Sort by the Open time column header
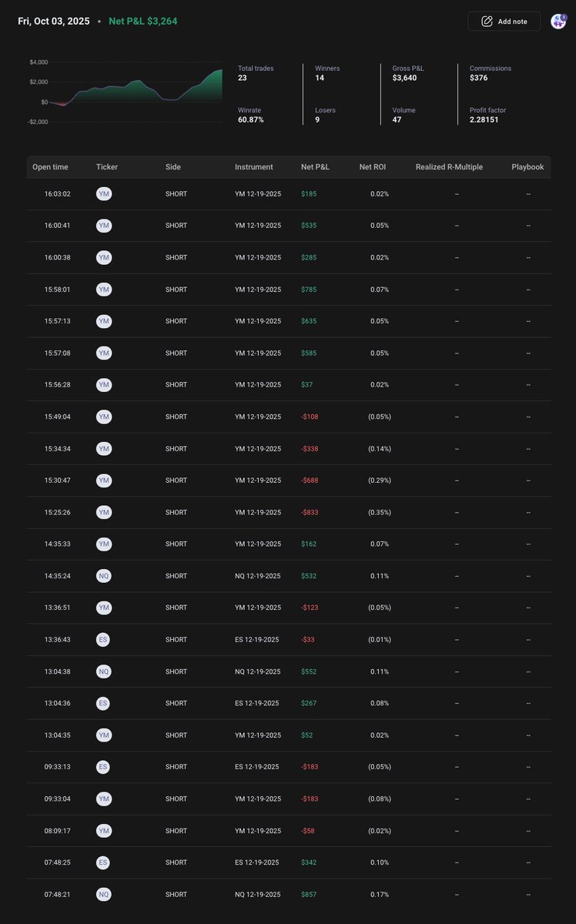This screenshot has height=924, width=576. tap(50, 167)
